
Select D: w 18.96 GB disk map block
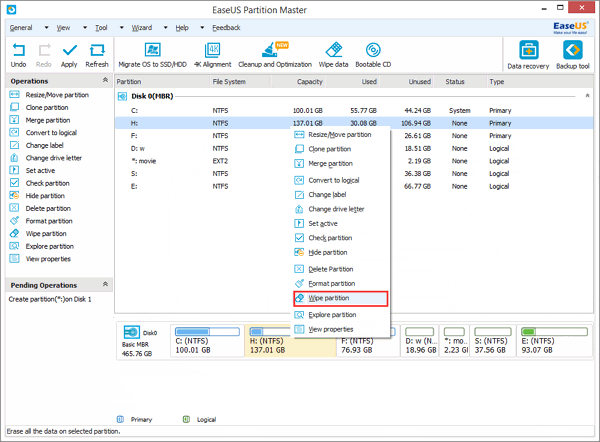pyautogui.click(x=420, y=341)
